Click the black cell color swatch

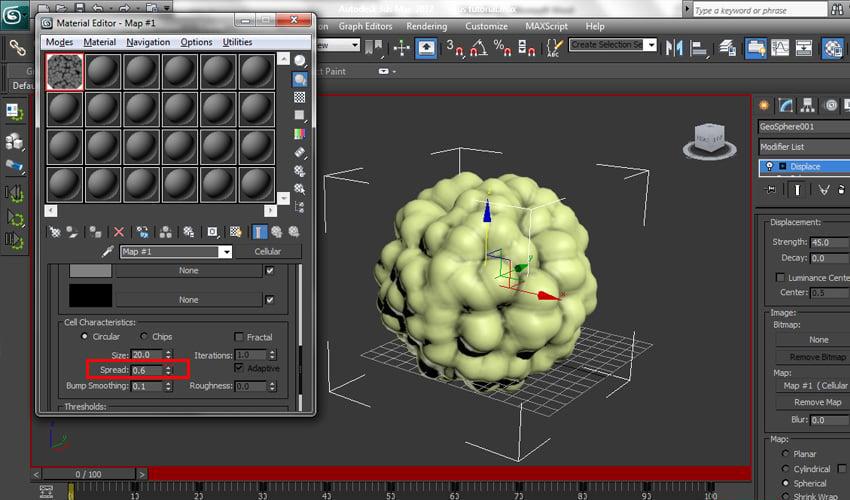coord(88,296)
